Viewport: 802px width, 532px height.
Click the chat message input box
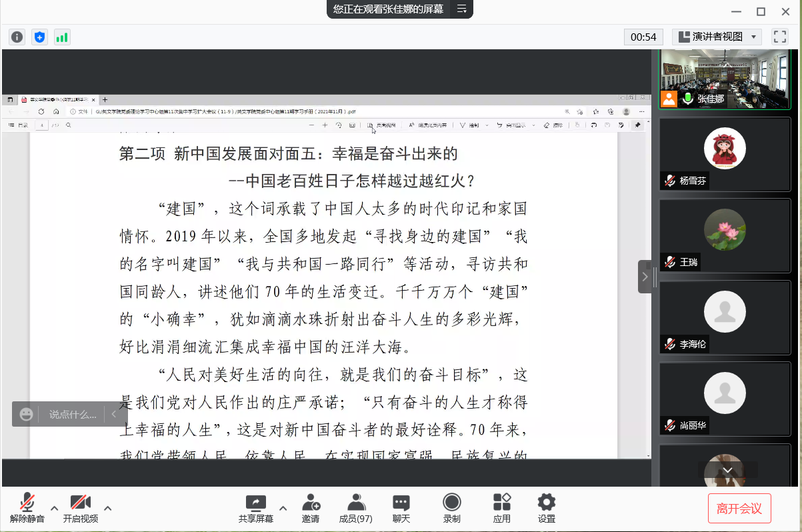tap(72, 414)
